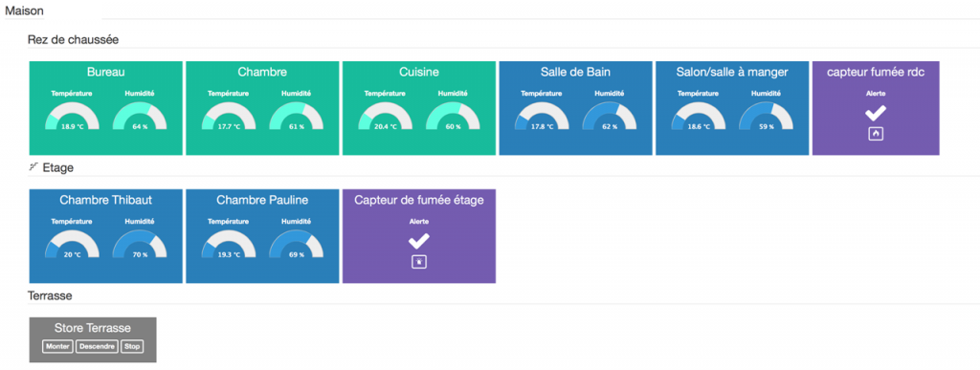This screenshot has width=980, height=370.
Task: Click the Chambre tile title on ground floor
Action: (x=262, y=72)
